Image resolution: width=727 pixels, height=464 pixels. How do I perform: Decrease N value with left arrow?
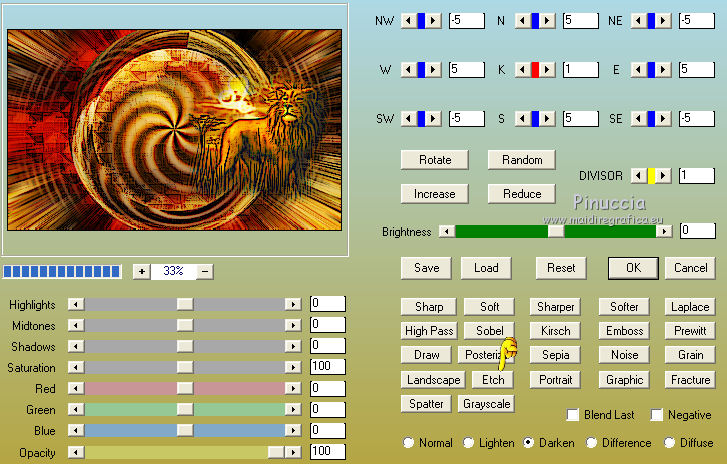click(523, 21)
